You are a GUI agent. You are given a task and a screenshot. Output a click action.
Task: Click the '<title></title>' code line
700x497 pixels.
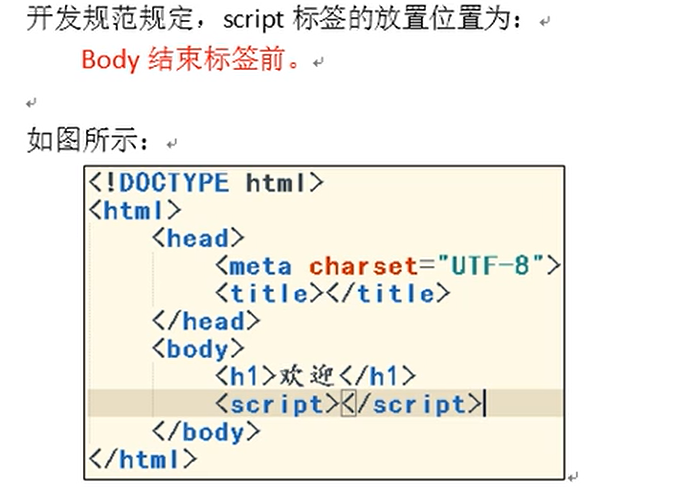333,294
